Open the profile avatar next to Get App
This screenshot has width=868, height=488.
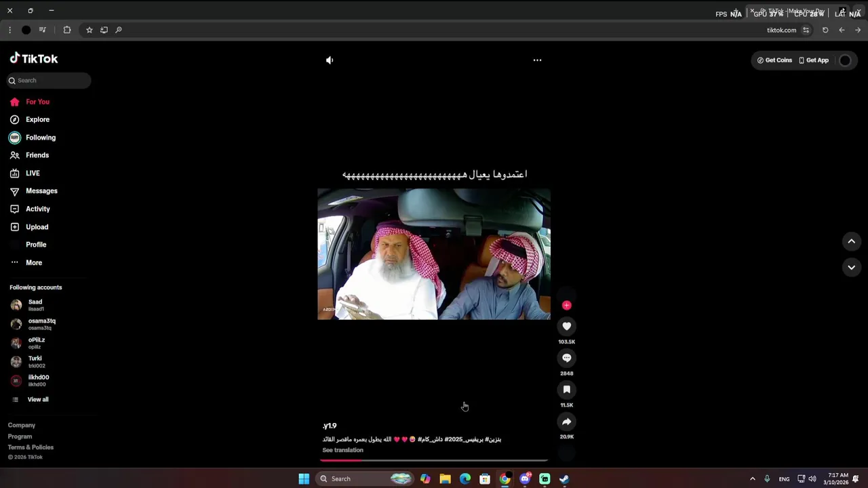point(845,60)
